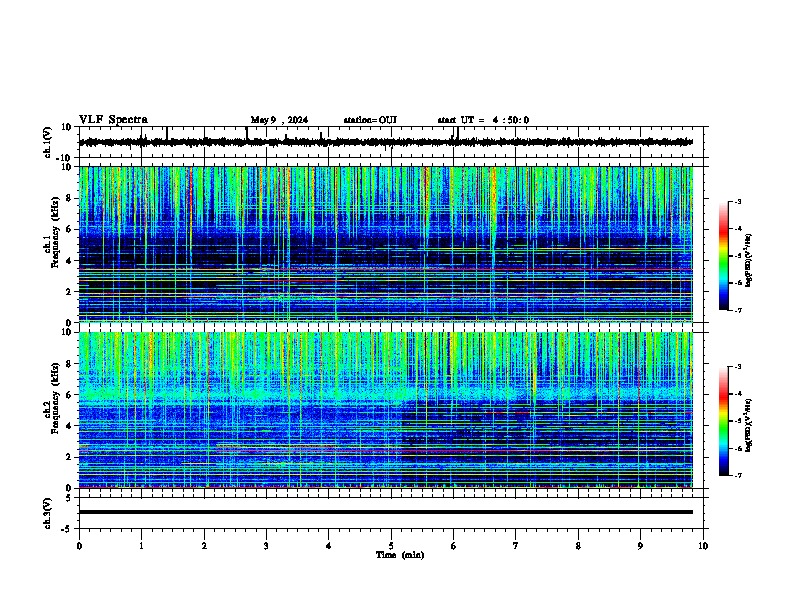Viewport: 792px width, 612px height.
Task: Click time axis tick label "0"
Action: point(79,546)
